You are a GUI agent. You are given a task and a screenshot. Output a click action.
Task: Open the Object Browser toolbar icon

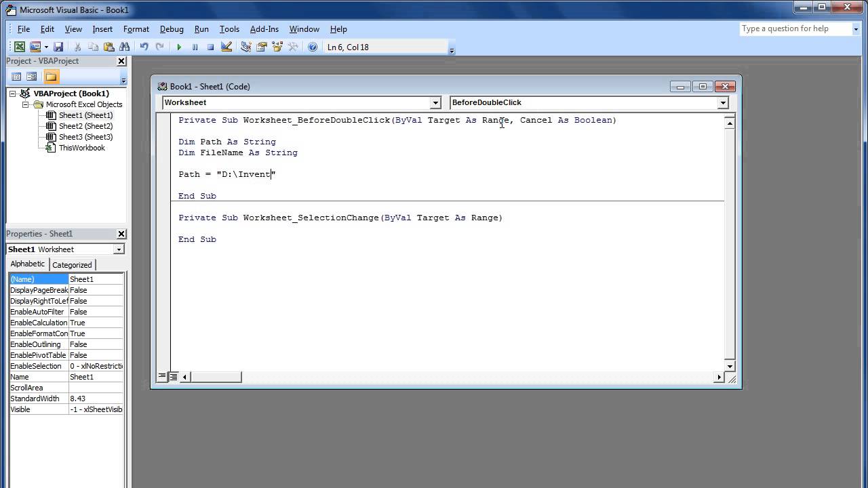click(277, 47)
